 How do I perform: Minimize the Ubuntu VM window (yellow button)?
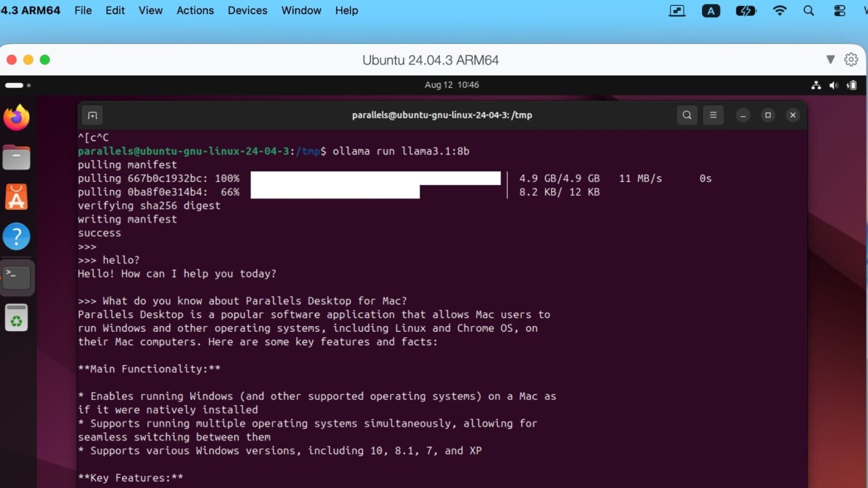point(28,60)
